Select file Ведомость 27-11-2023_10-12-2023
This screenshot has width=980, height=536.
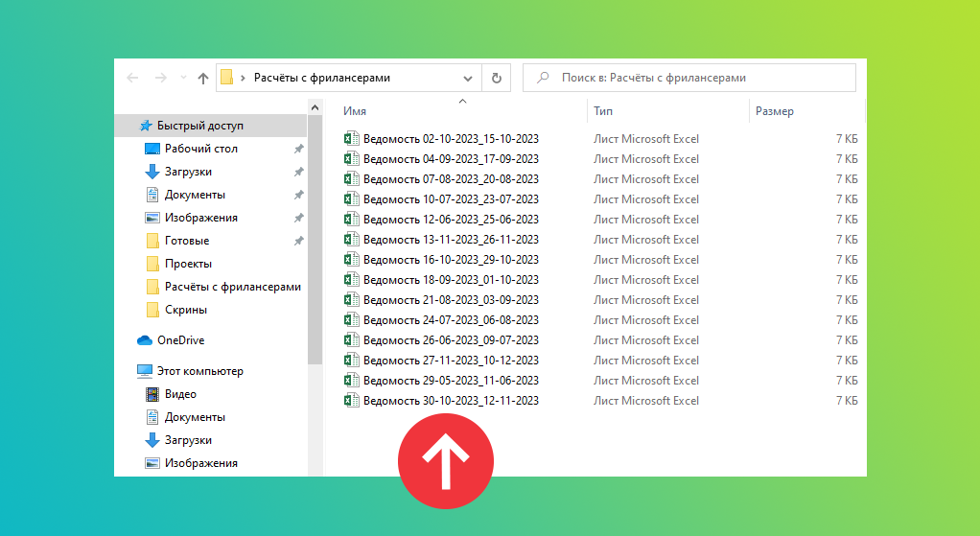coord(451,361)
